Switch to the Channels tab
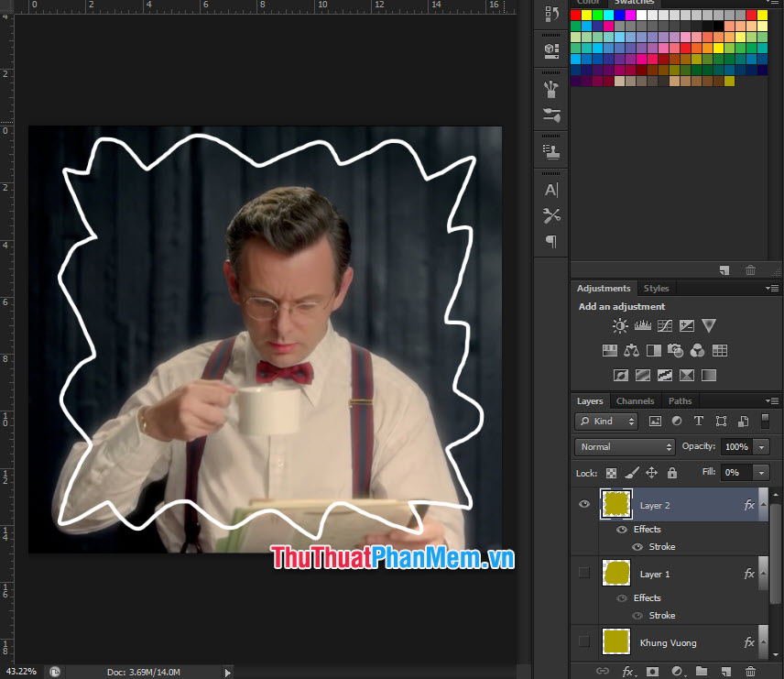Screen dimensions: 784x679 pyautogui.click(x=635, y=400)
